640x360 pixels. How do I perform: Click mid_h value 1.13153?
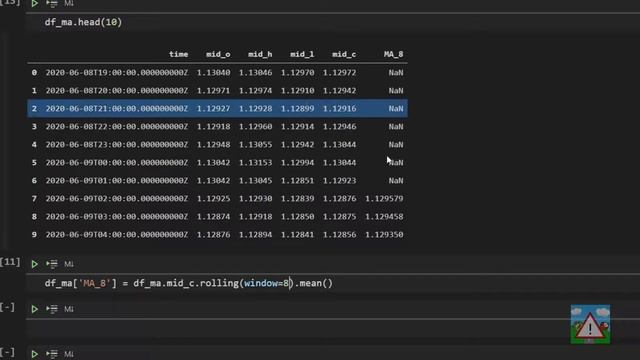[x=256, y=162]
